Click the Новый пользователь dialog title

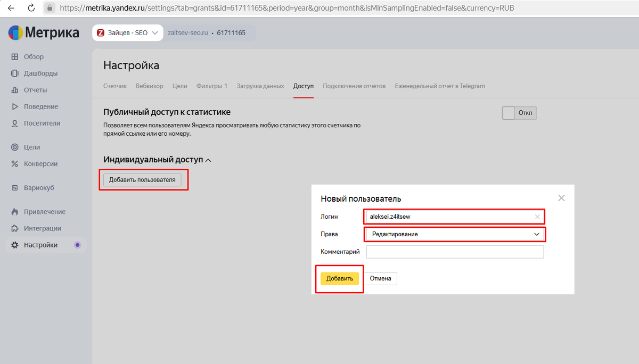[x=361, y=199]
